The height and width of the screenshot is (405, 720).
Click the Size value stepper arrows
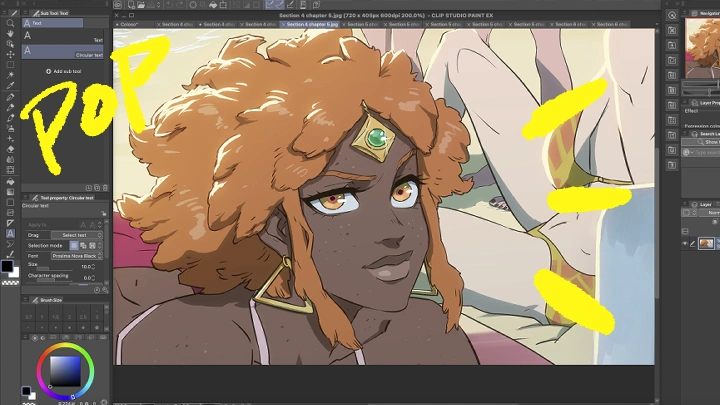(x=94, y=266)
